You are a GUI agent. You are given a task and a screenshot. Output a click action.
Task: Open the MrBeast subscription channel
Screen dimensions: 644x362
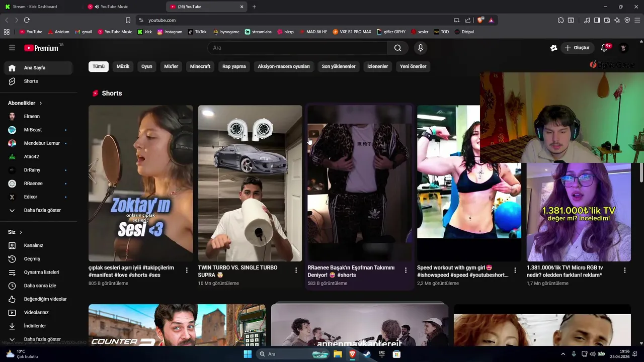point(38,130)
